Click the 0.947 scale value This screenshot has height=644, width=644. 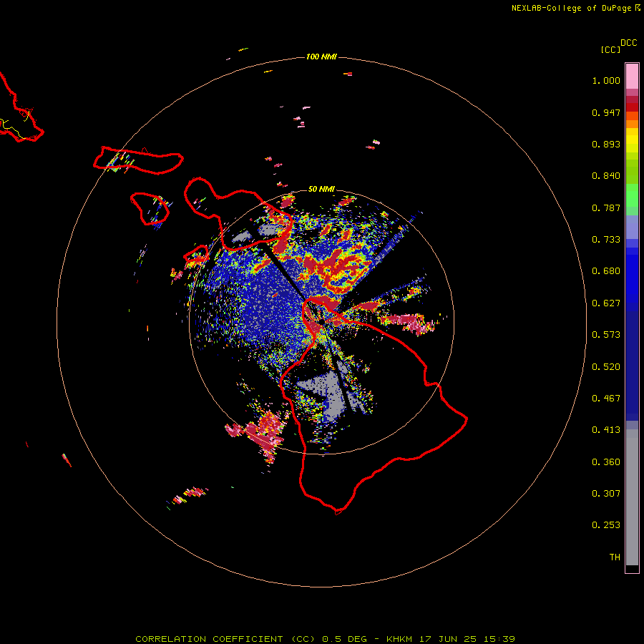click(606, 112)
